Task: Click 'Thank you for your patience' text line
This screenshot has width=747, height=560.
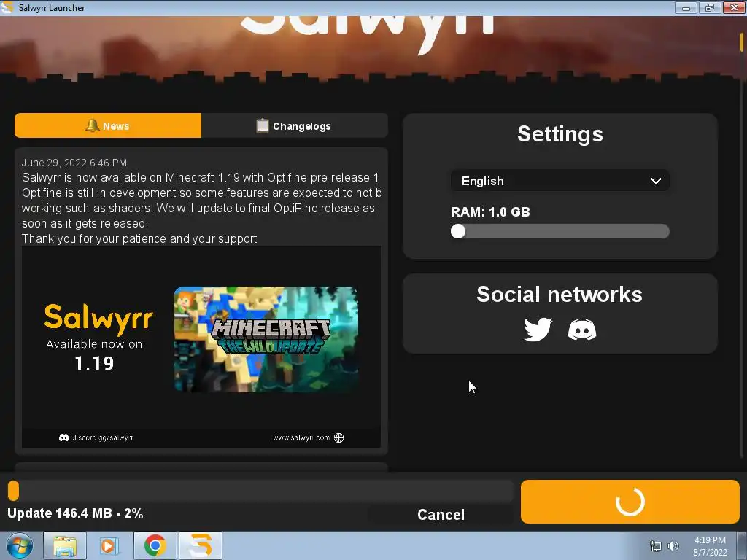Action: click(139, 238)
